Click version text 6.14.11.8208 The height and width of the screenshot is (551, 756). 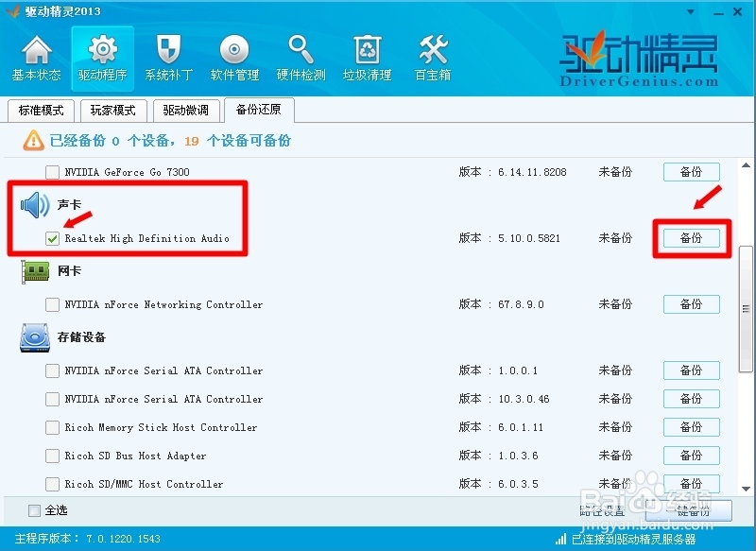click(x=532, y=172)
